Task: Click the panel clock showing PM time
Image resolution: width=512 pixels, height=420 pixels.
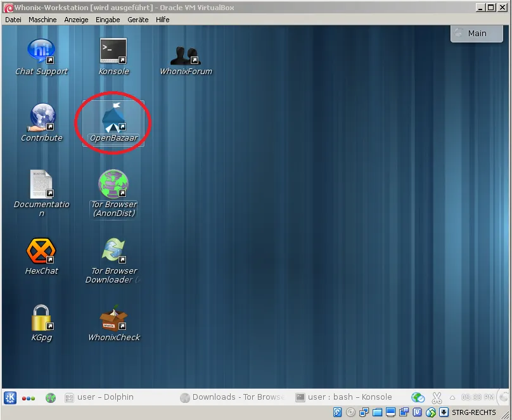Action: pos(477,397)
